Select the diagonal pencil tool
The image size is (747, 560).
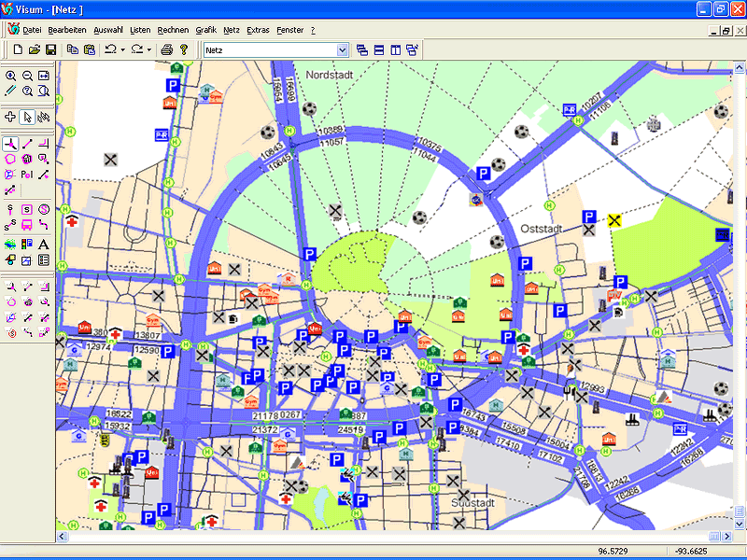point(10,91)
